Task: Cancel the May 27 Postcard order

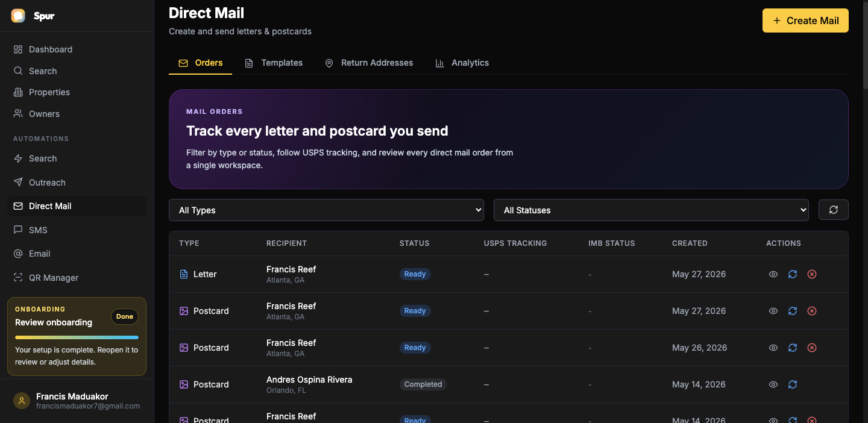Action: 812,311
